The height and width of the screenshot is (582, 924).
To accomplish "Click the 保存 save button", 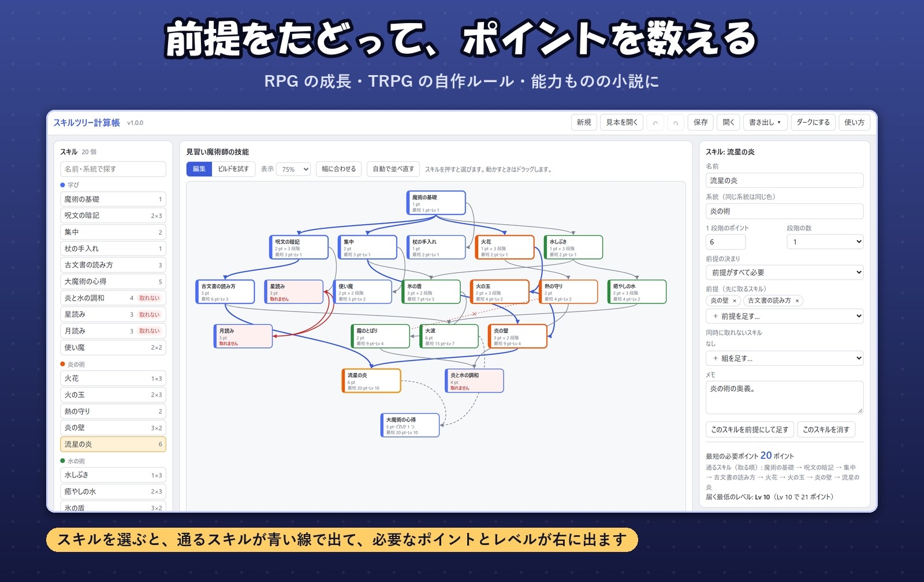I will pos(701,123).
